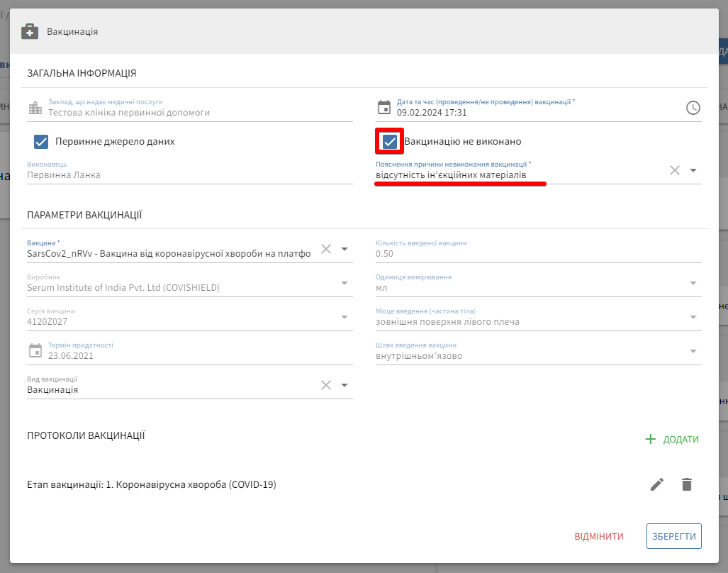The width and height of the screenshot is (728, 573).
Task: Expand the reason for non-vaccination dropdown
Action: [693, 170]
